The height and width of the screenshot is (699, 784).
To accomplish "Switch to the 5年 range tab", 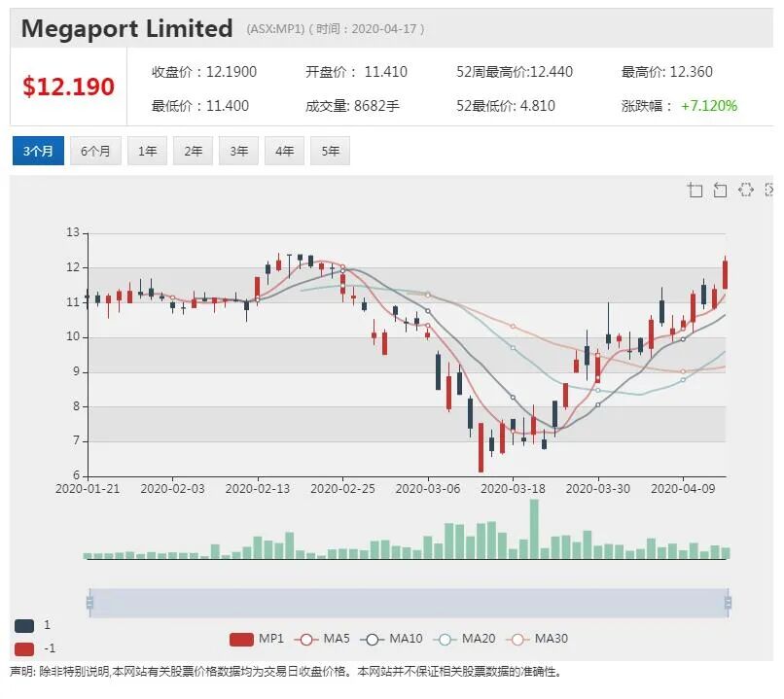I will (x=330, y=151).
